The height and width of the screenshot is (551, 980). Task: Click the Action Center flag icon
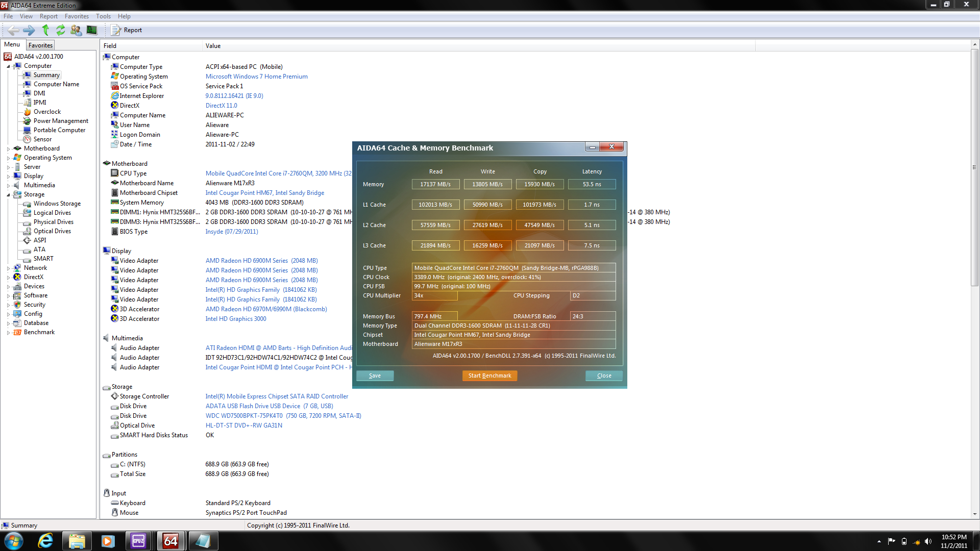pyautogui.click(x=891, y=541)
